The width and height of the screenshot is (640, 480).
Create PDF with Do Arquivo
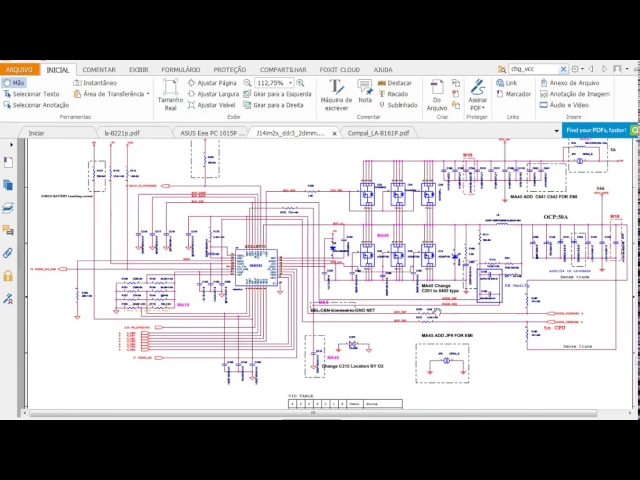[437, 95]
